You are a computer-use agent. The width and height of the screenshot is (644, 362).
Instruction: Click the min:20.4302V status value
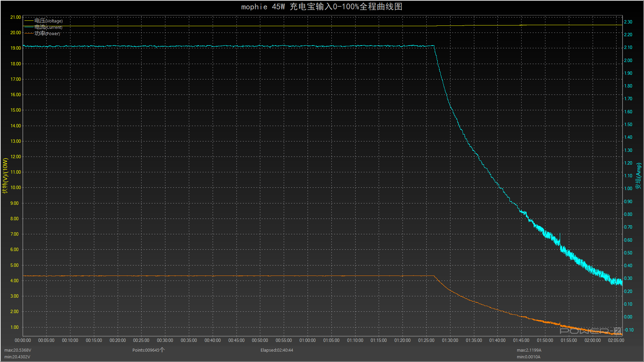tap(17, 357)
